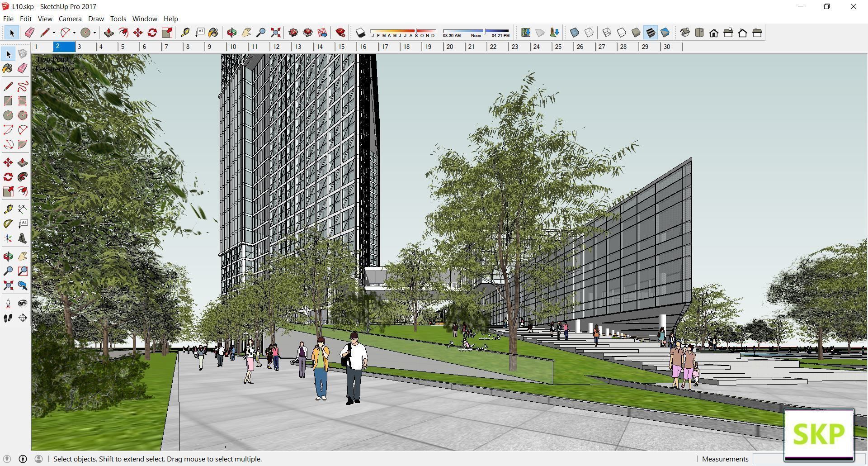Select the 3D Text tool
The image size is (868, 466).
[23, 238]
